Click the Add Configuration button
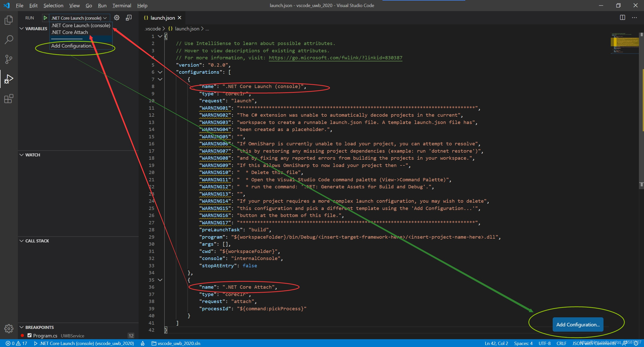This screenshot has width=644, height=347. 578,324
